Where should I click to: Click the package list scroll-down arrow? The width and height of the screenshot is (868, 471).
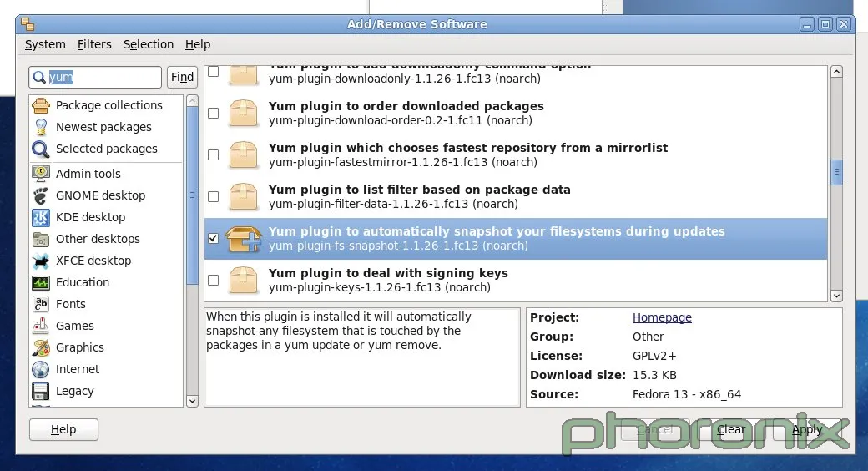836,296
